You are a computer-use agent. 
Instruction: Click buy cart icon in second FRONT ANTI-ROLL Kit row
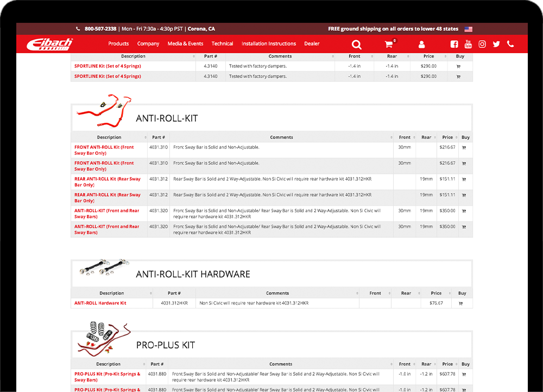tap(464, 163)
